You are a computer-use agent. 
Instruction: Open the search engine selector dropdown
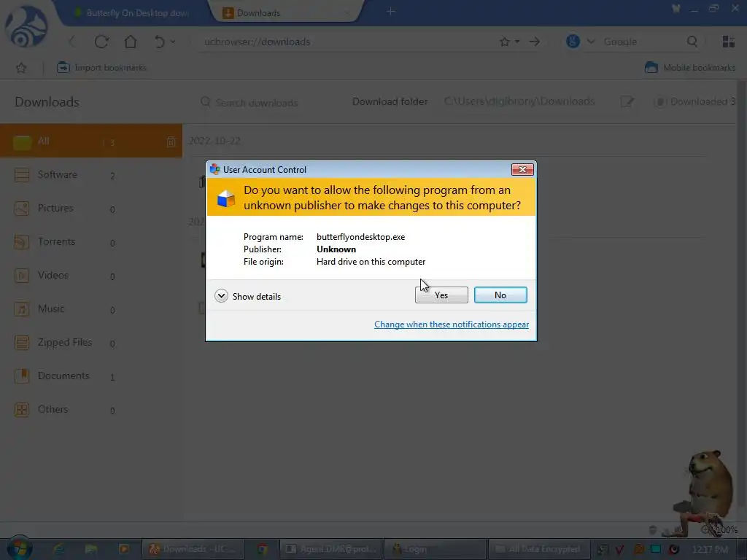tap(591, 42)
